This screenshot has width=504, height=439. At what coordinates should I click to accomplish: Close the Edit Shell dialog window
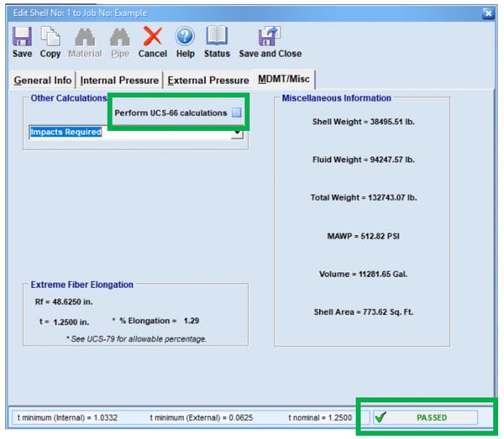488,13
